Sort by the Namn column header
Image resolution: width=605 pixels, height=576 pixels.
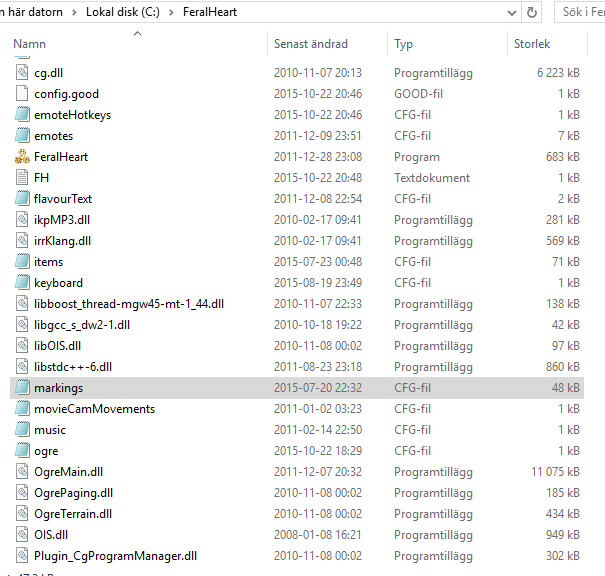coord(29,44)
